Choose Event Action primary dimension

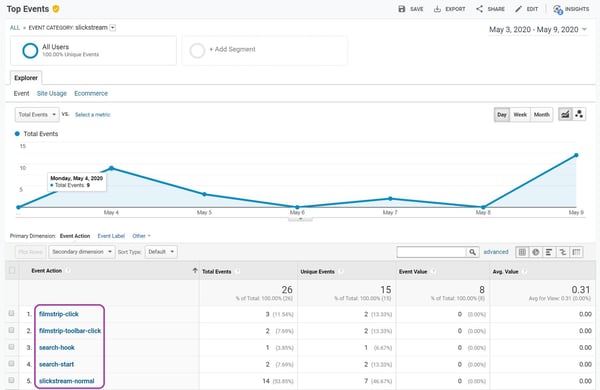(x=75, y=236)
